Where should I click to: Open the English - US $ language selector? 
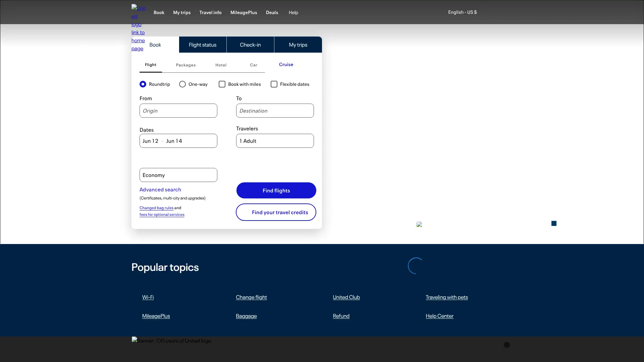(x=462, y=12)
